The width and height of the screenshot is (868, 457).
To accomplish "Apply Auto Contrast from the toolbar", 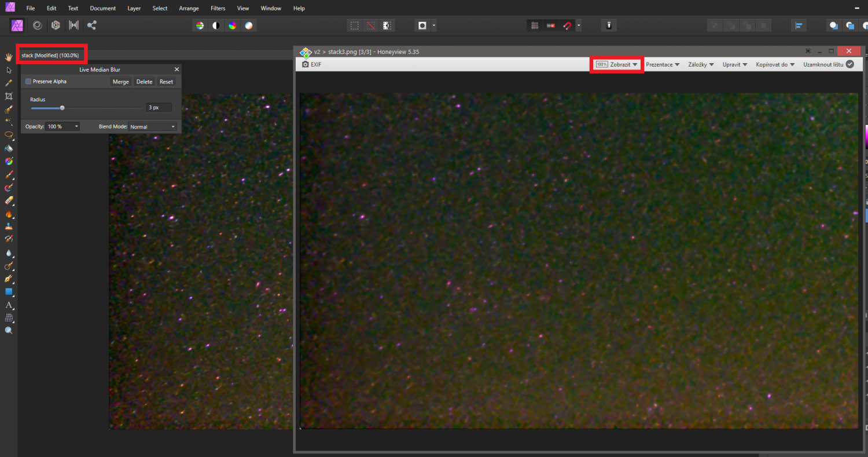I will click(215, 25).
